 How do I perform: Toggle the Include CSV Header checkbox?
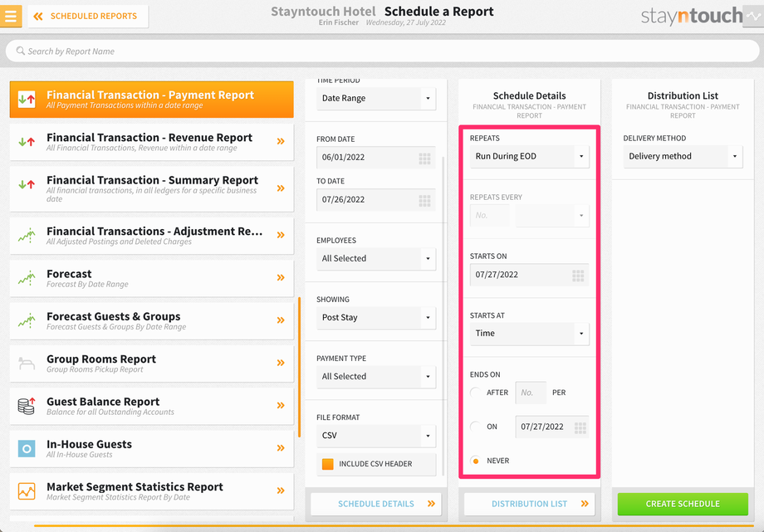[x=328, y=464]
